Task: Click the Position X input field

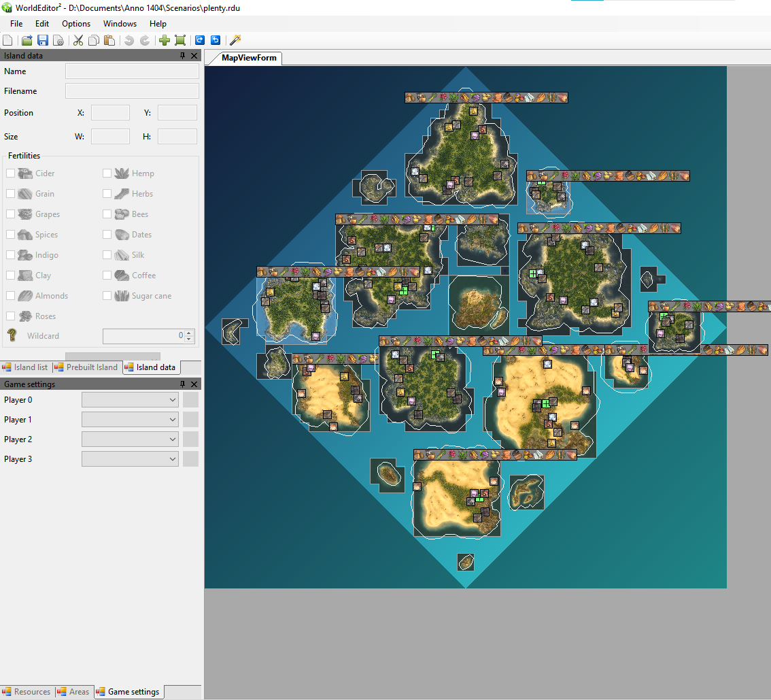Action: pyautogui.click(x=111, y=113)
